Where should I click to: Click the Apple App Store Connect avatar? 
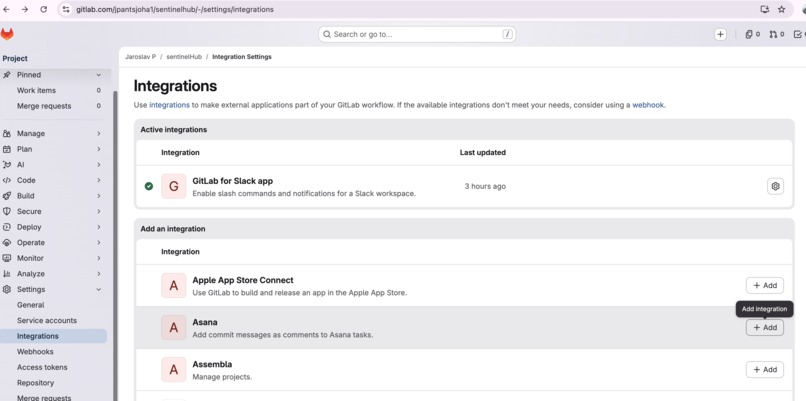pos(174,285)
